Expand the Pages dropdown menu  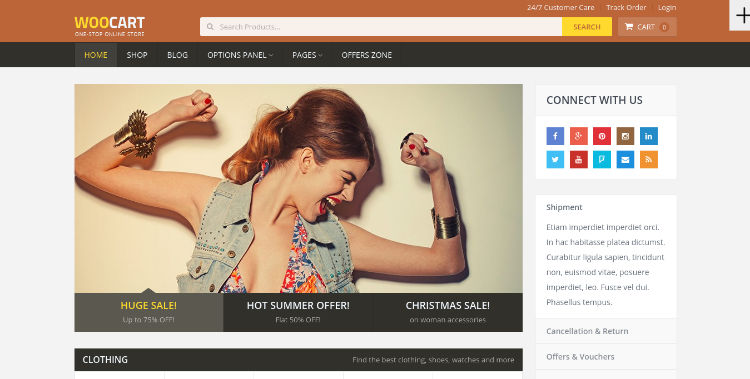click(x=307, y=55)
